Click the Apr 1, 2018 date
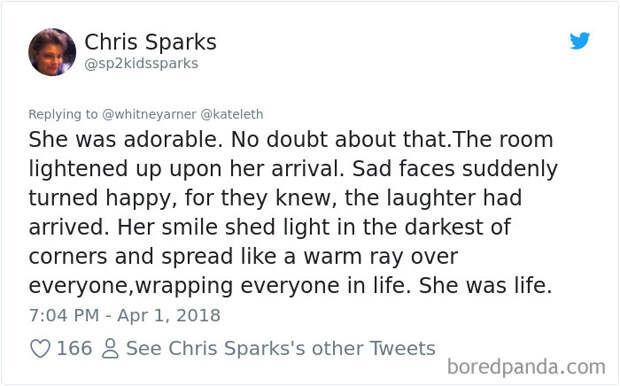This screenshot has width=620, height=386. click(x=169, y=315)
